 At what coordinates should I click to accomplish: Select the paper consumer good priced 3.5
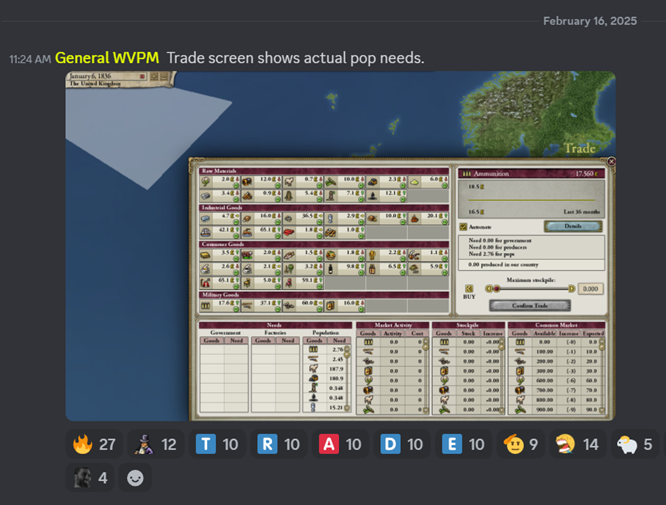click(x=220, y=255)
